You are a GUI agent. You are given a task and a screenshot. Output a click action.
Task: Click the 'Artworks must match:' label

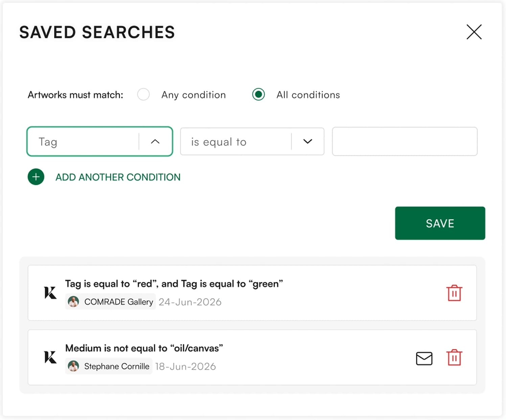point(75,95)
